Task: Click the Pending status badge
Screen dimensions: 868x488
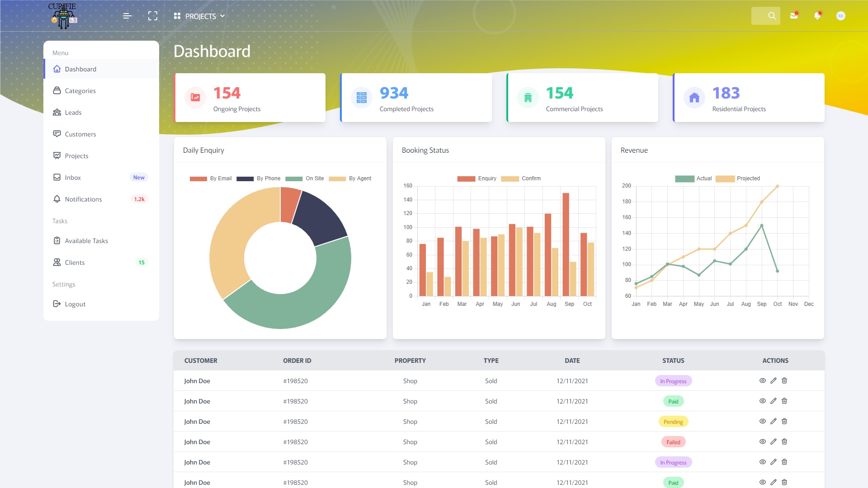Action: tap(673, 422)
